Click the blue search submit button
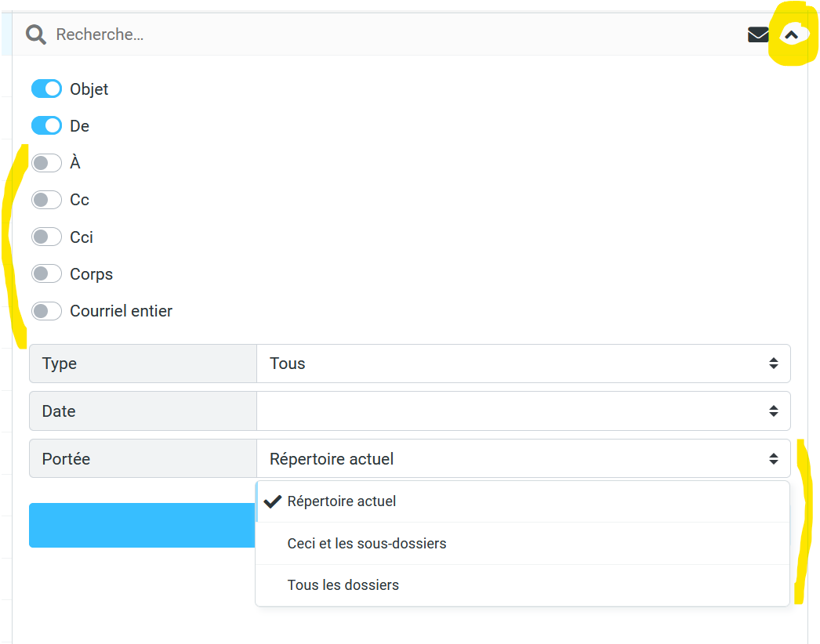Image resolution: width=820 pixels, height=644 pixels. tap(141, 525)
